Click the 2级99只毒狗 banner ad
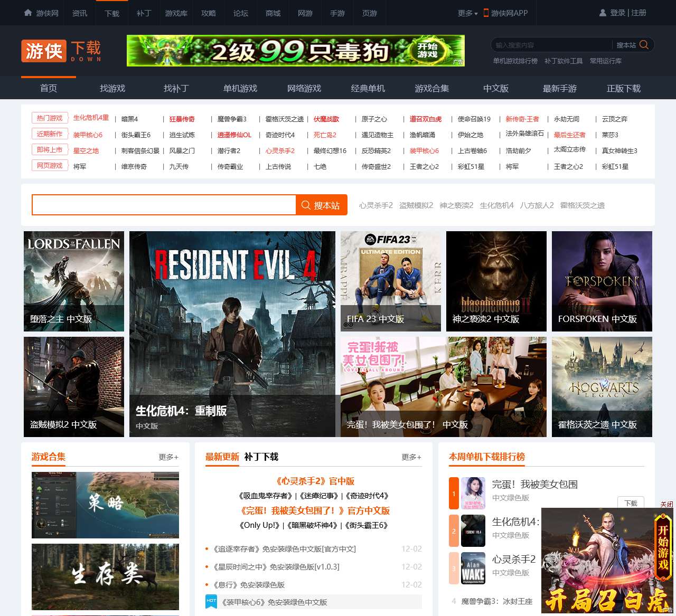676x616 pixels. tap(296, 51)
